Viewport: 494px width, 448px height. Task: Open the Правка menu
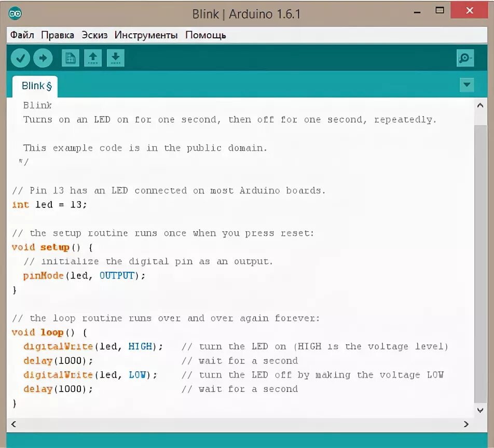pos(58,35)
